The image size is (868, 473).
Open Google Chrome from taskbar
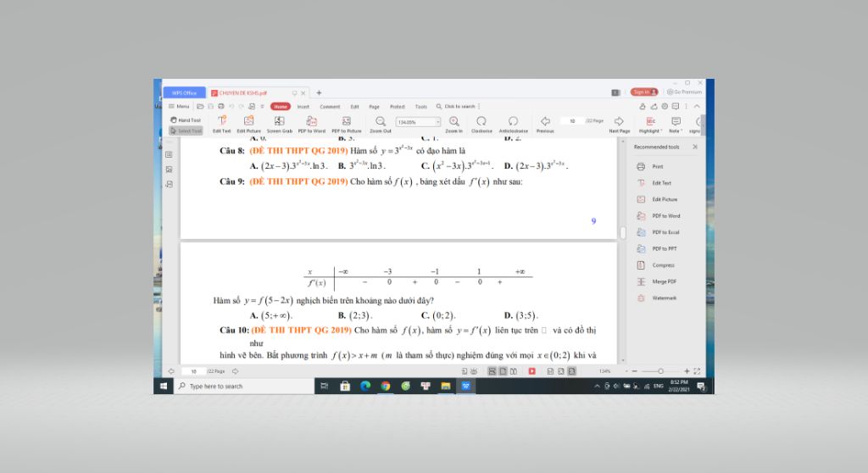pyautogui.click(x=386, y=386)
